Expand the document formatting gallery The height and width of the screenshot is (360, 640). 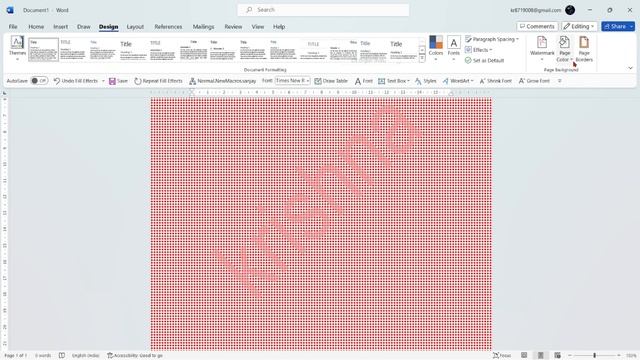pyautogui.click(x=422, y=58)
